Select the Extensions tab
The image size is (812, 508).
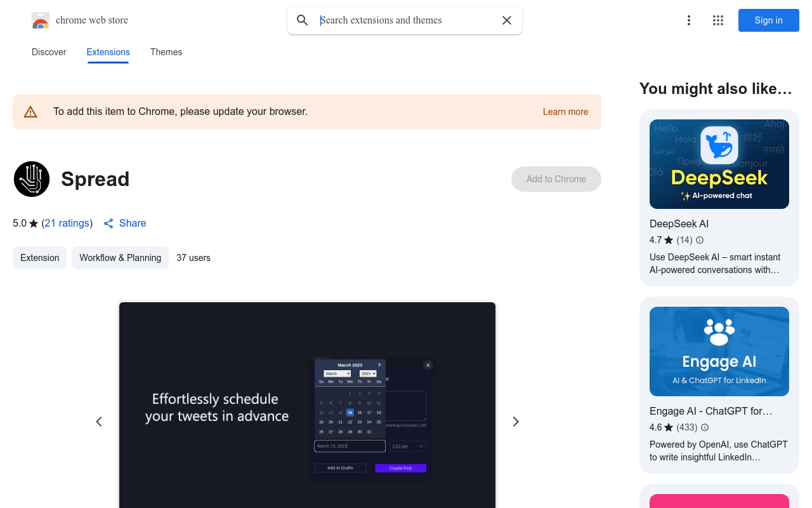[x=108, y=52]
